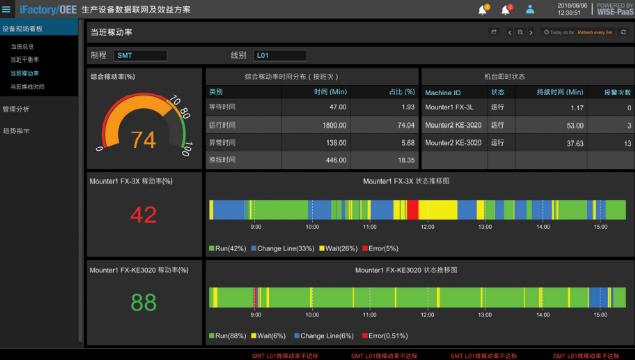
Task: Open the 当班平衡率 sidebar item
Action: (x=25, y=60)
